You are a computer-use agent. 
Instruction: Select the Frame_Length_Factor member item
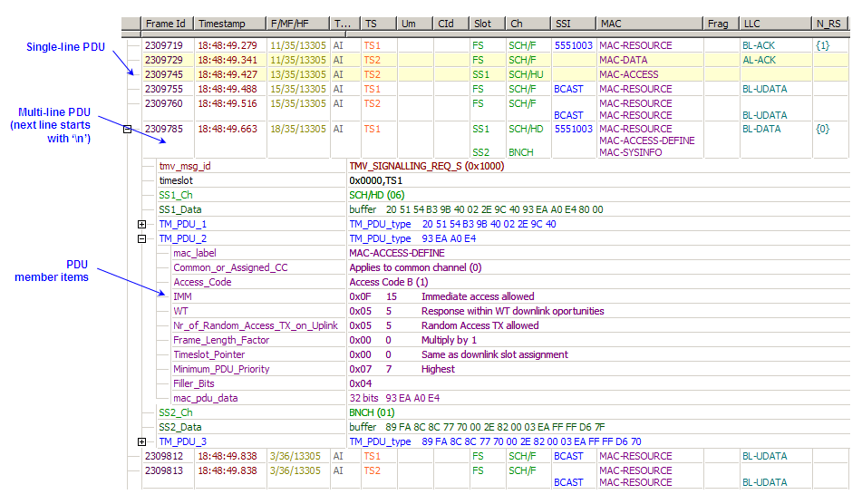[223, 340]
